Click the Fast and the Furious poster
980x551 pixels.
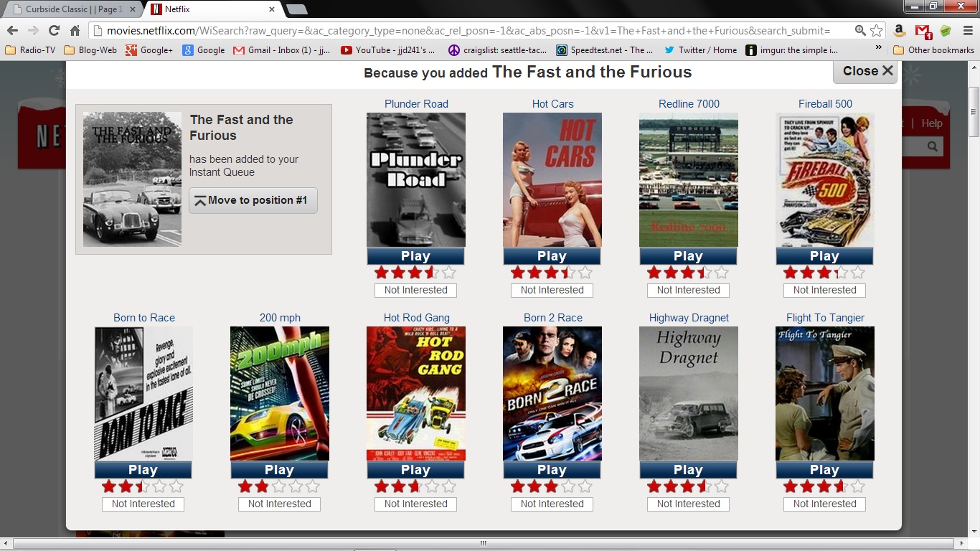[132, 179]
